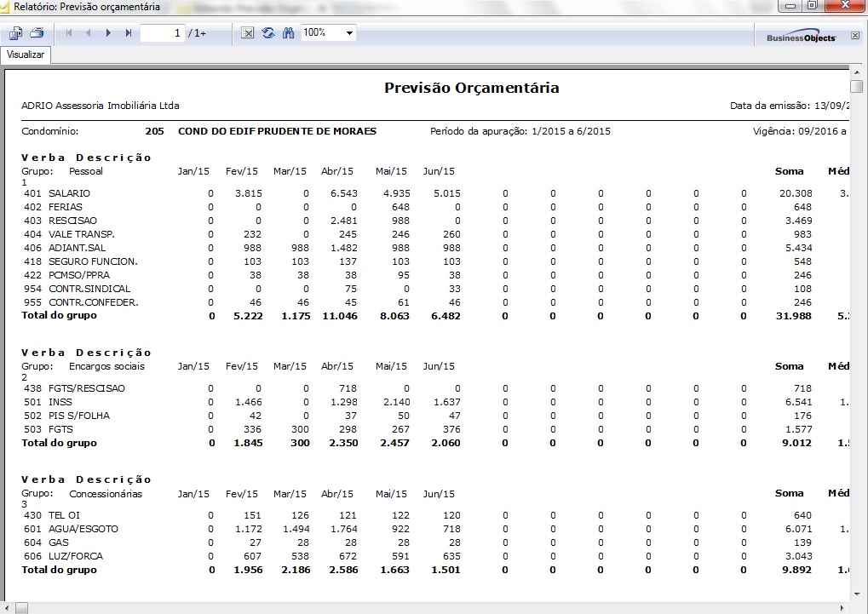Advance to the next page
Viewport: 868px width, 614px height.
click(108, 33)
